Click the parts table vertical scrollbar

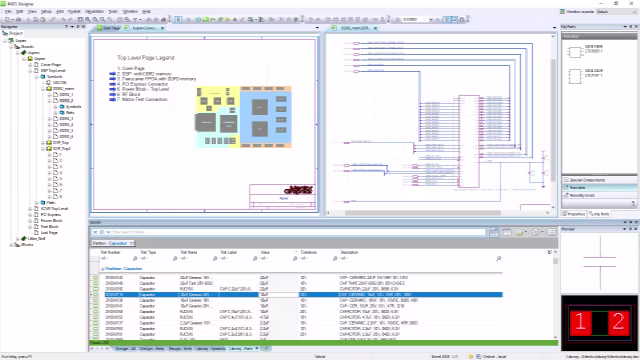(556, 261)
